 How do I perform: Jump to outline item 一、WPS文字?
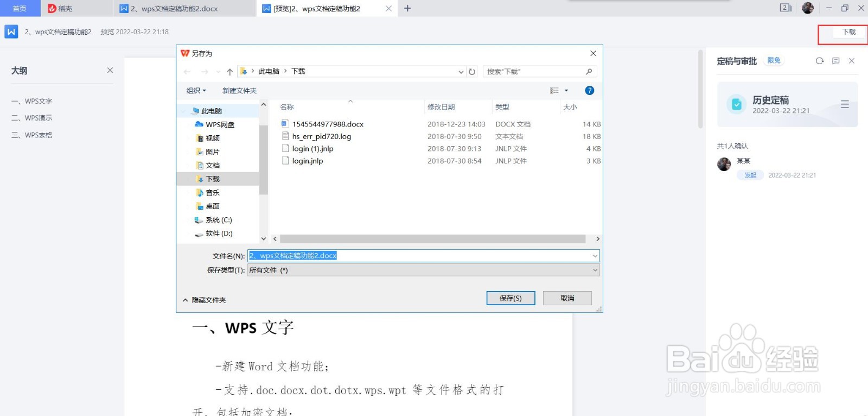(x=32, y=101)
